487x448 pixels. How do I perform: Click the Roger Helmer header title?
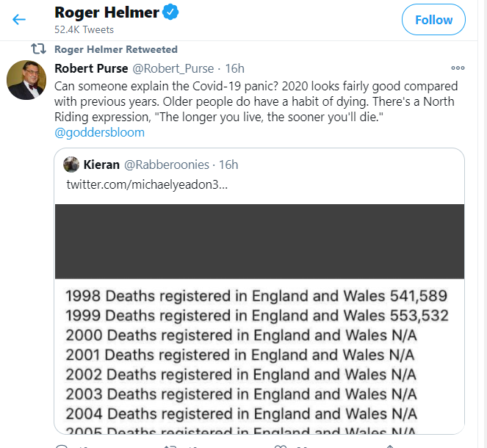(107, 12)
